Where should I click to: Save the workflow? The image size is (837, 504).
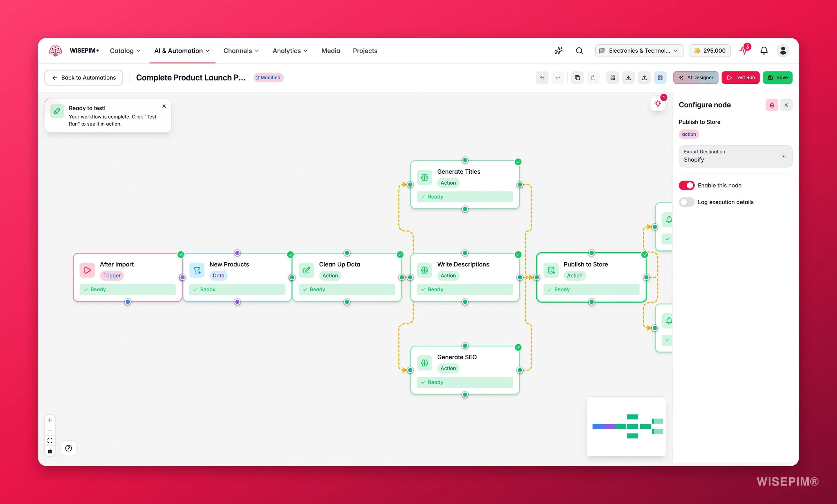tap(778, 77)
